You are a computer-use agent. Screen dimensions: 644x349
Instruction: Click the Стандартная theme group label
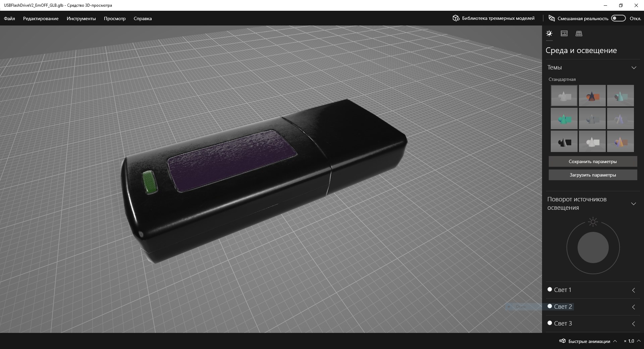tap(562, 79)
